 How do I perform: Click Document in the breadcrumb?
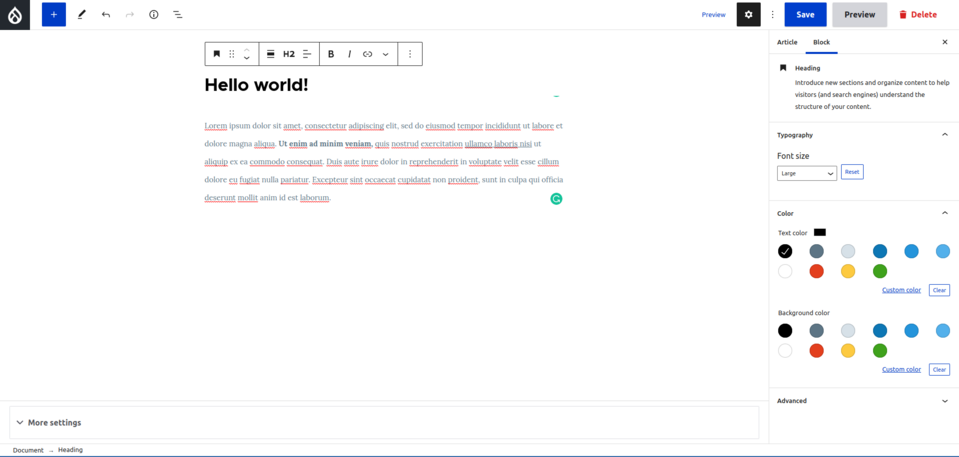(28, 450)
